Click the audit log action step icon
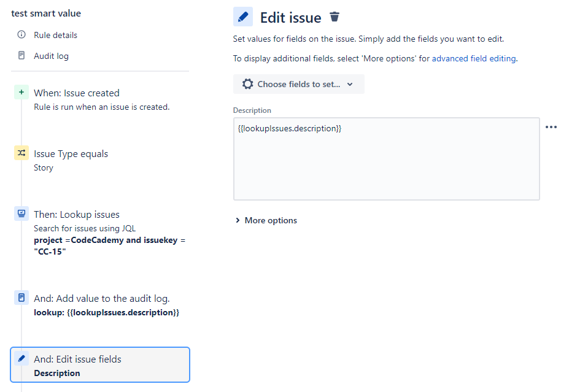This screenshot has height=392, width=569. 21,298
